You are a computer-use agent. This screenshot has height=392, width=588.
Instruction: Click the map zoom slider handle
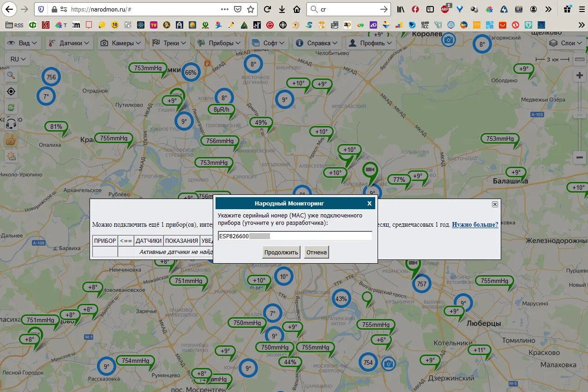click(x=580, y=114)
